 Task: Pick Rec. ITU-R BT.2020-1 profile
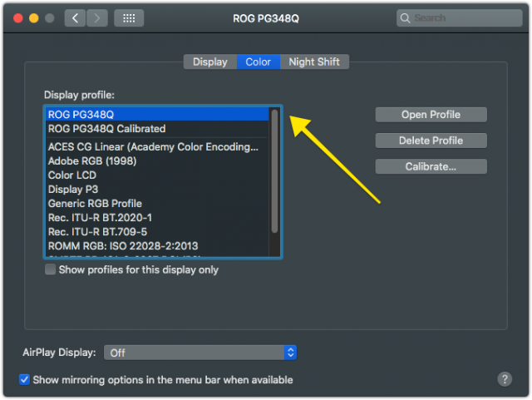point(157,218)
